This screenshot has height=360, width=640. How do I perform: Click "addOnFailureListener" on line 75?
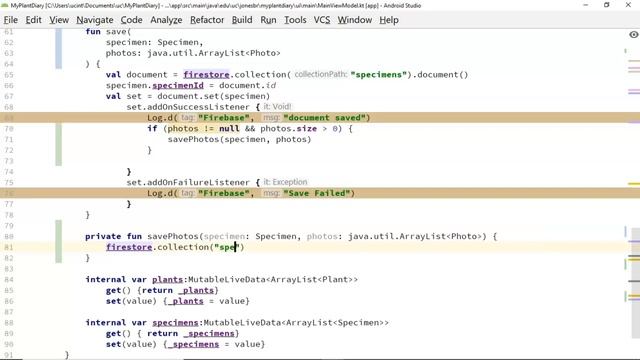pos(198,182)
